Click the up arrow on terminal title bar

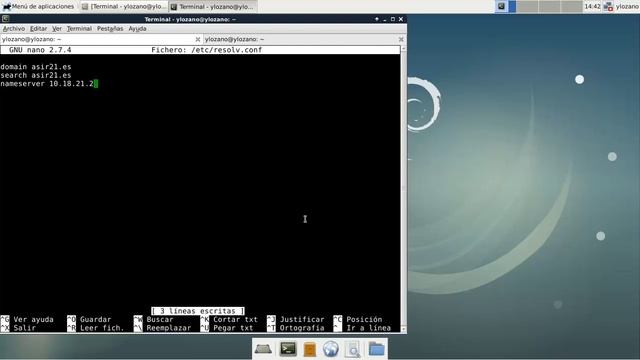376,19
